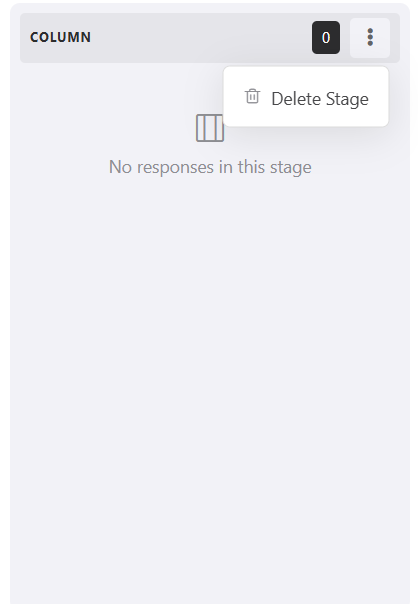Screen dimensions: 418x604
Task: Click the No responses in this stage text
Action: pos(210,167)
